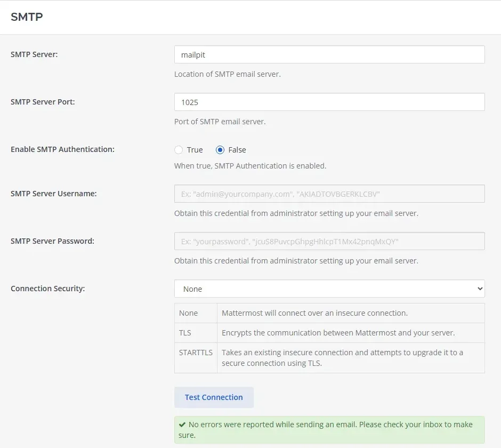Click the 'Encrypts the communication between Mattermost' description
Viewport: 501px width, 448px height.
(x=338, y=333)
